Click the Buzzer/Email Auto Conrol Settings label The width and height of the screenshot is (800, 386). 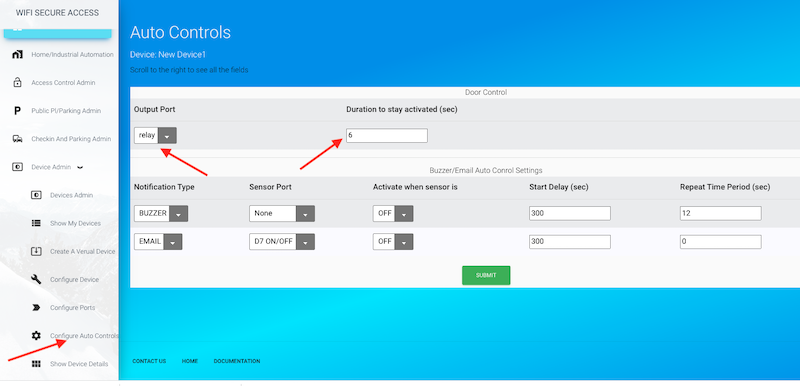(x=486, y=170)
